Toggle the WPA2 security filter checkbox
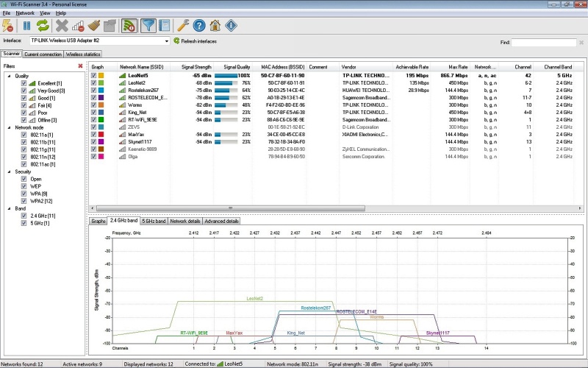The height and width of the screenshot is (368, 588). coord(24,200)
